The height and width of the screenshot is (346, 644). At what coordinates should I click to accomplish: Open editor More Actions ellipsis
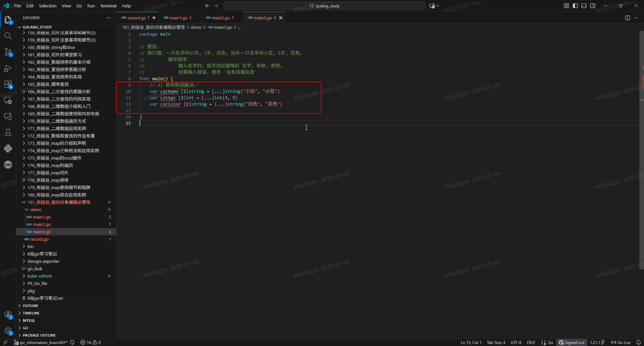point(636,18)
